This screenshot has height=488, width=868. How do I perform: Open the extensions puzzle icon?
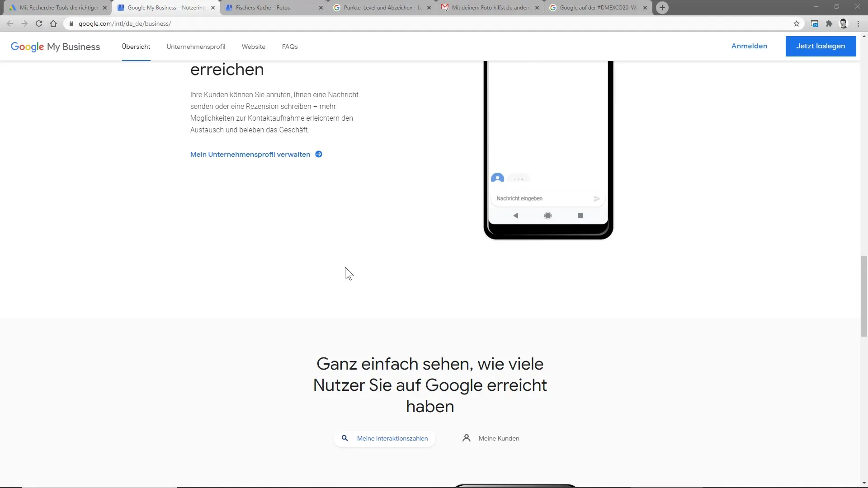[x=829, y=23]
